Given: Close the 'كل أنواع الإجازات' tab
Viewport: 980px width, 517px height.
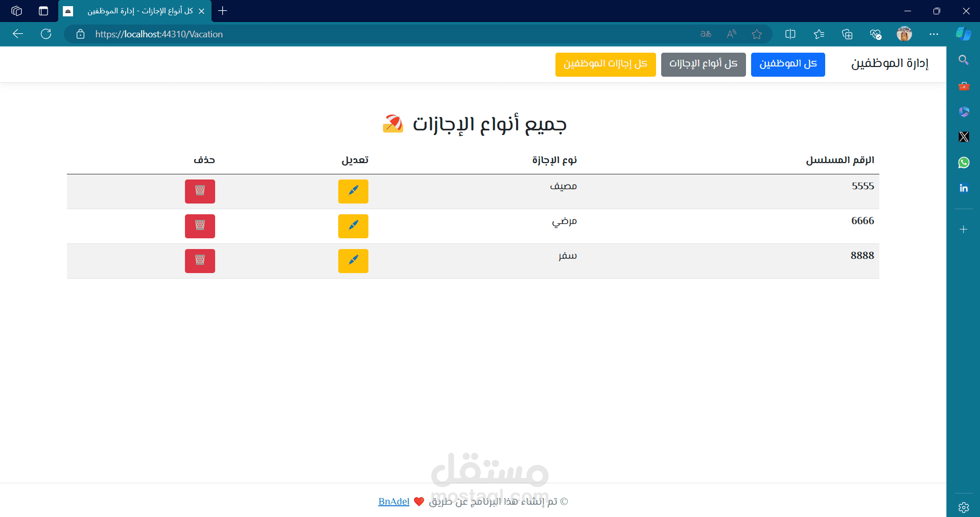Looking at the screenshot, I should (201, 11).
